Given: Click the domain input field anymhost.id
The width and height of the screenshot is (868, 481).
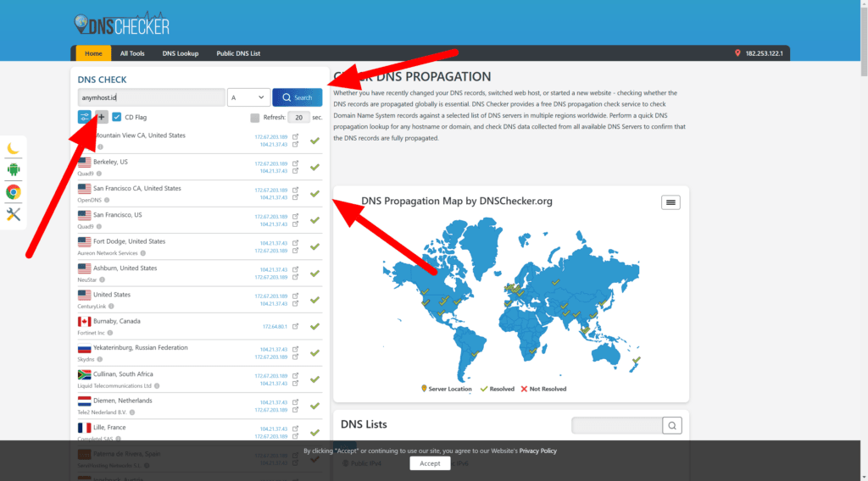Looking at the screenshot, I should (151, 97).
